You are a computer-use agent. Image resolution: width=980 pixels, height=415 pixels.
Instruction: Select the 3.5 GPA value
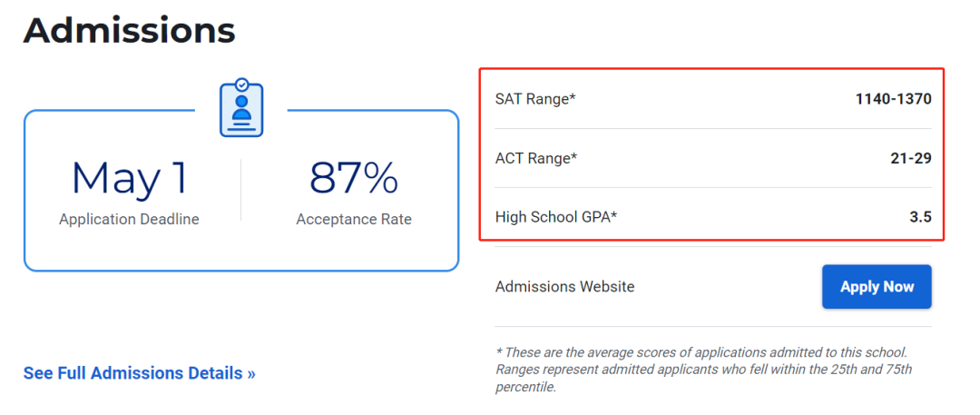pos(921,217)
